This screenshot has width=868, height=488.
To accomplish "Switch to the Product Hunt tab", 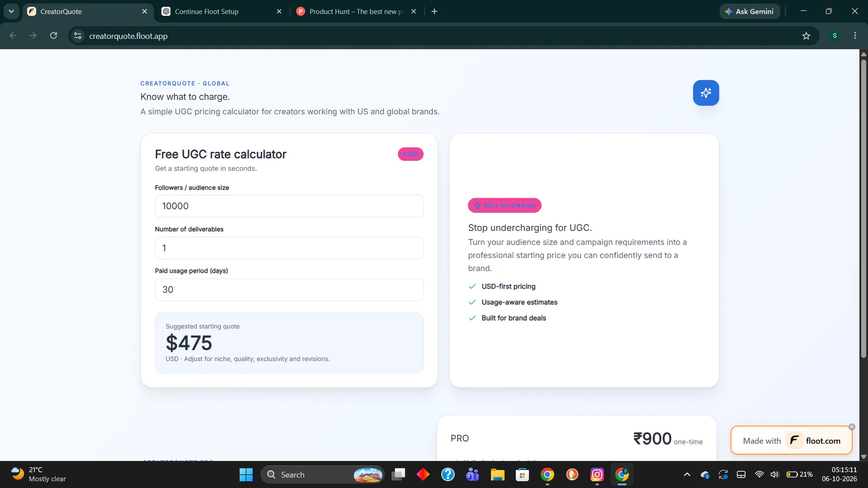I will click(356, 11).
